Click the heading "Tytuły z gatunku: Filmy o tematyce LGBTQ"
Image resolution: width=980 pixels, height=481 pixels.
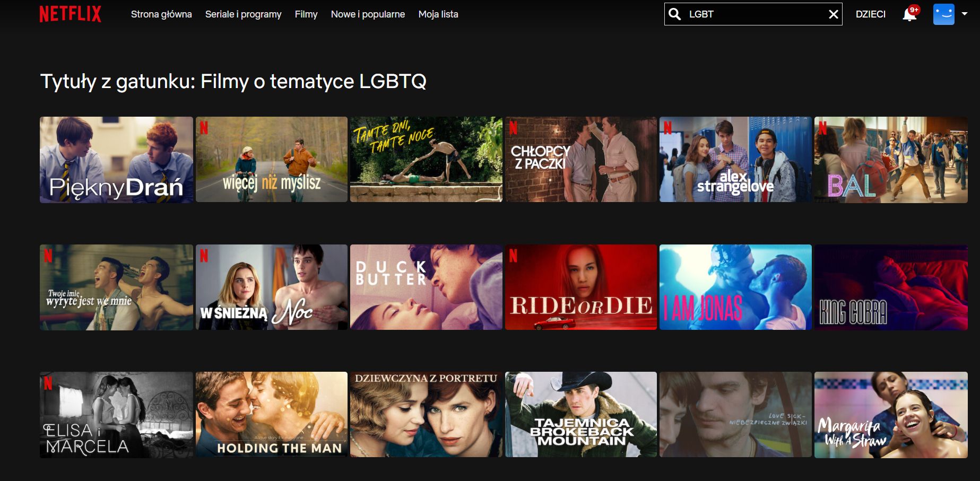click(x=233, y=82)
